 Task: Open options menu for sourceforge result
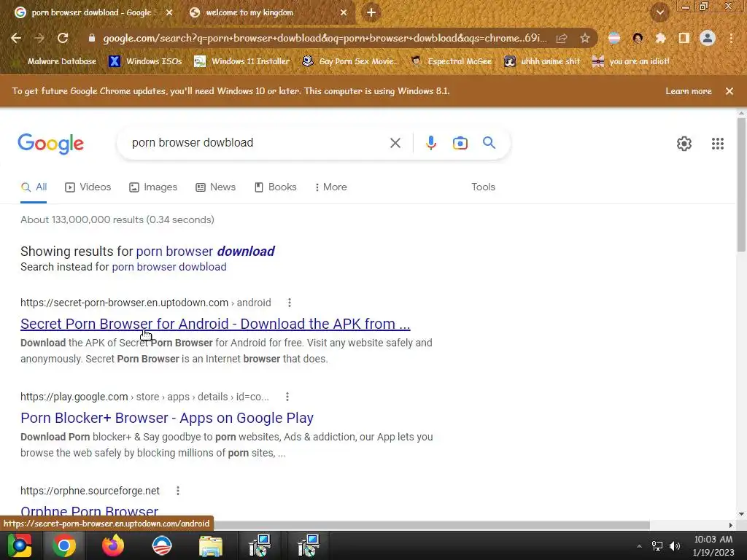point(178,491)
